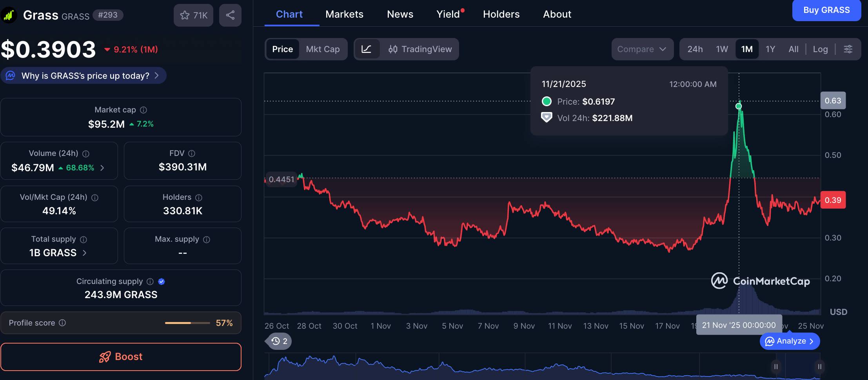Switch to the Holders tab

pyautogui.click(x=501, y=14)
